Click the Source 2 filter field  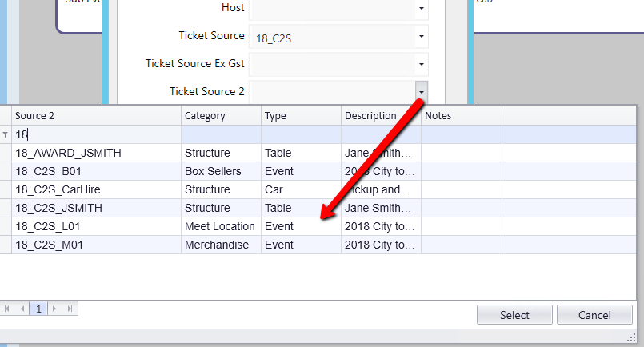point(96,134)
